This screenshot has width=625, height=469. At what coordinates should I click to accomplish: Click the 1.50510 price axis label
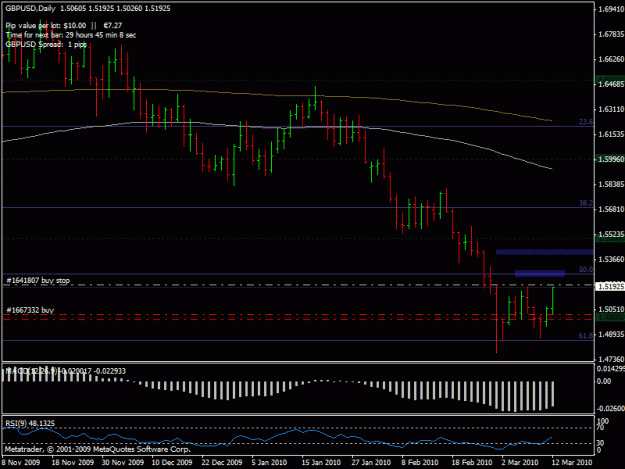611,309
